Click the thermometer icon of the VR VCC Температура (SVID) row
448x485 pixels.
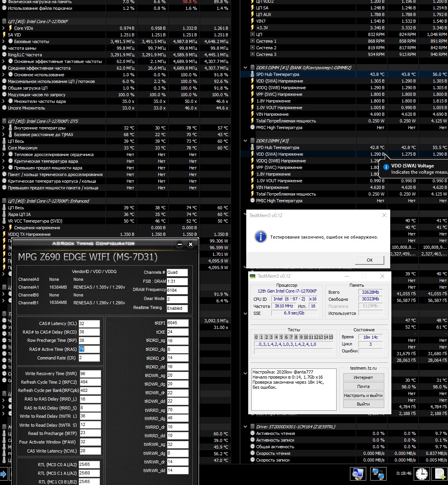(4, 221)
